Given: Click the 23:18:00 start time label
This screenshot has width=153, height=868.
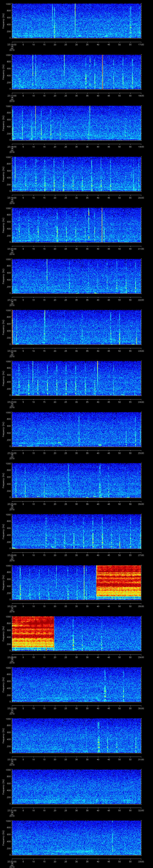Looking at the screenshot, I should tap(12, 147).
